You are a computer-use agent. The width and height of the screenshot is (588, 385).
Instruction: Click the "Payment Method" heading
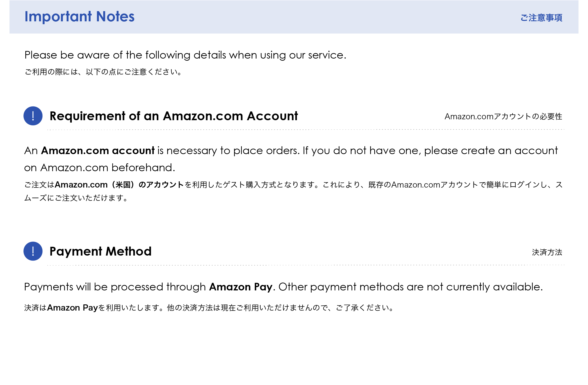[x=100, y=251]
